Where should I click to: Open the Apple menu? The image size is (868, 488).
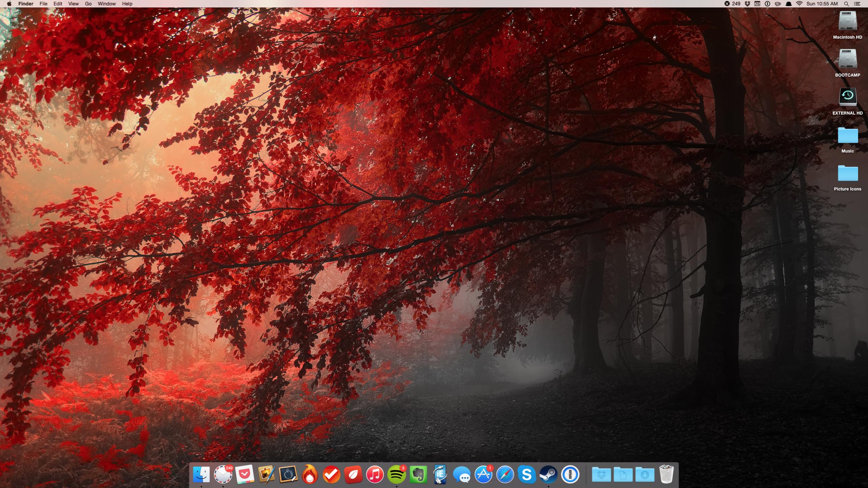click(9, 4)
